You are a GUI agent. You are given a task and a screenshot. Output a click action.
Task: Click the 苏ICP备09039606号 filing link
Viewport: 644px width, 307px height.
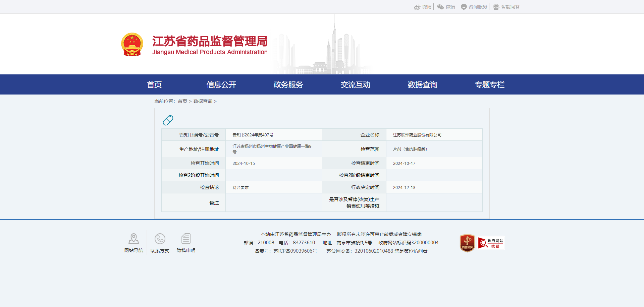pyautogui.click(x=296, y=251)
